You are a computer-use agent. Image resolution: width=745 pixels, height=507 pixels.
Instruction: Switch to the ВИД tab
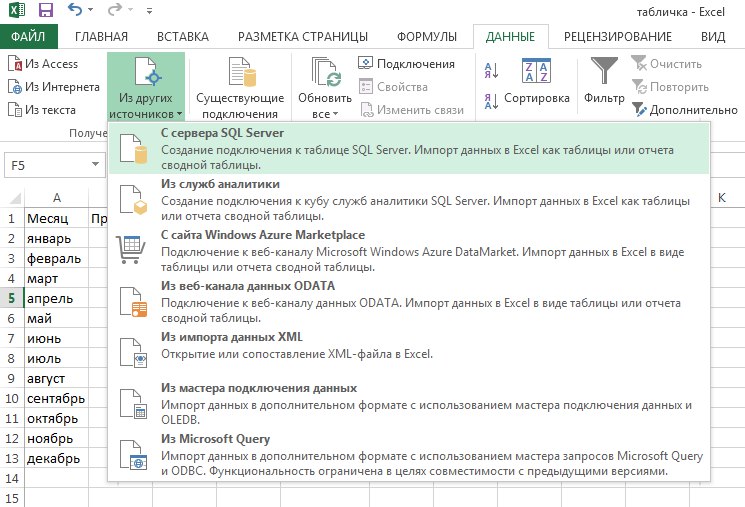713,37
